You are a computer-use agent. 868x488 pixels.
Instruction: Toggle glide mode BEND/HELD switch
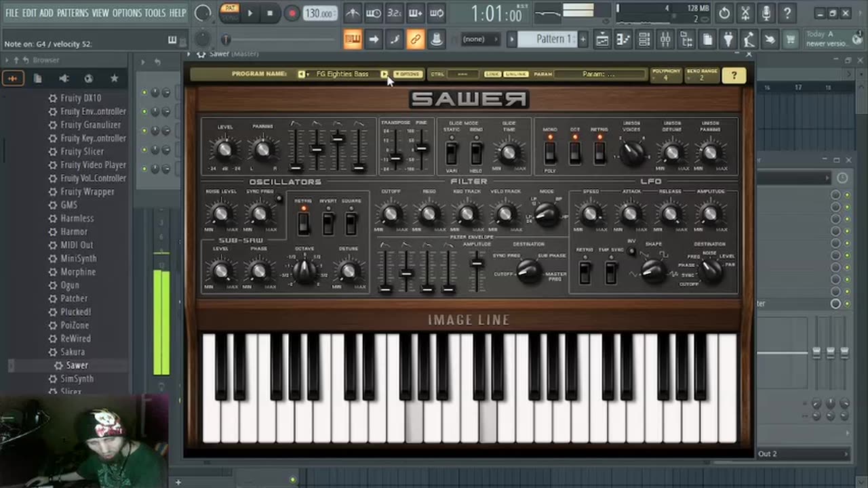pos(476,153)
